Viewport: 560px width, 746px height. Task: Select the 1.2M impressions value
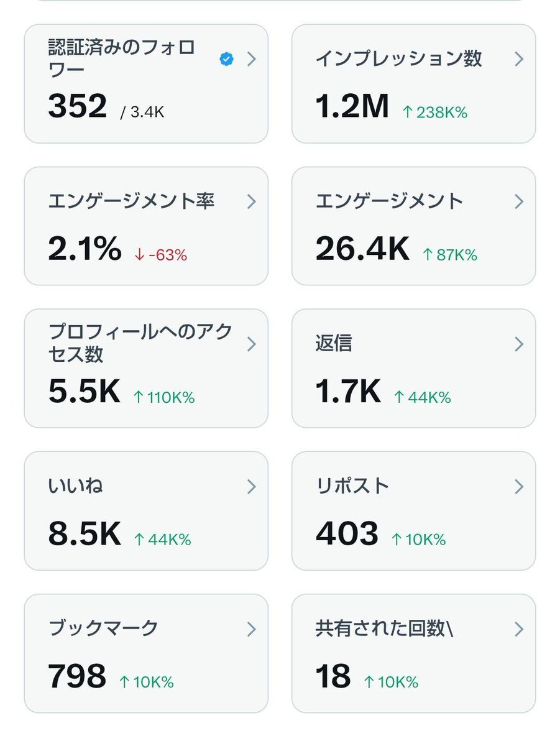coord(352,106)
